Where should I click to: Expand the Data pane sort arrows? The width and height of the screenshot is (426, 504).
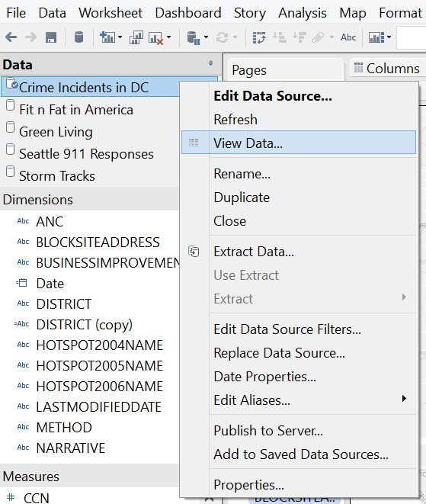tap(210, 63)
